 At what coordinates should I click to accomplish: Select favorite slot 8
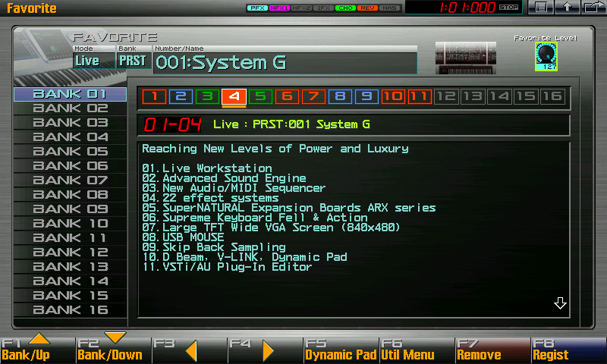coord(340,96)
